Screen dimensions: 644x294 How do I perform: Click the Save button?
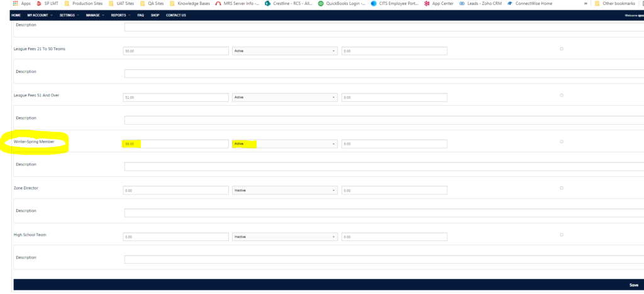tap(634, 285)
